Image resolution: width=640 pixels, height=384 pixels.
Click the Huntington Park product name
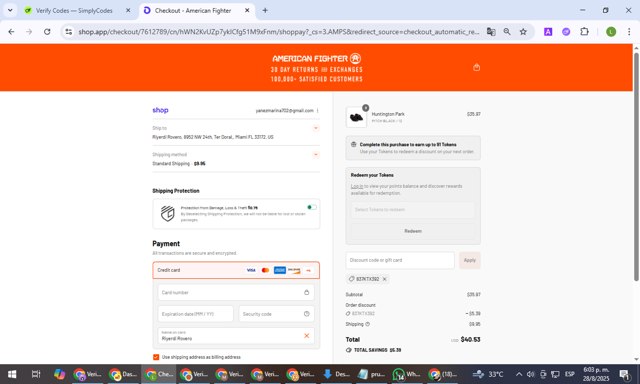click(388, 114)
